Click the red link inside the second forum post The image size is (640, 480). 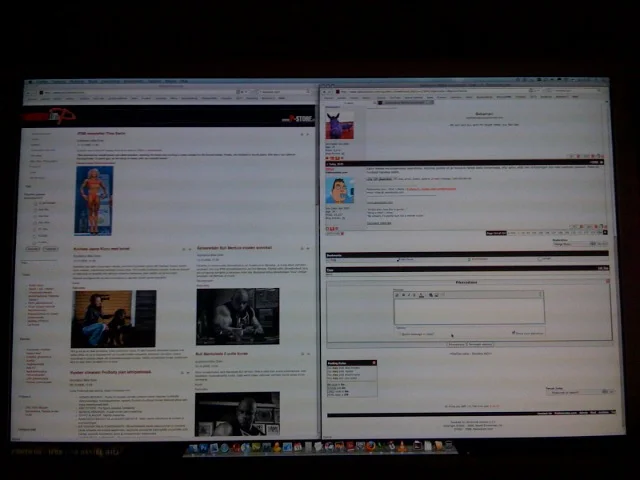[430, 188]
